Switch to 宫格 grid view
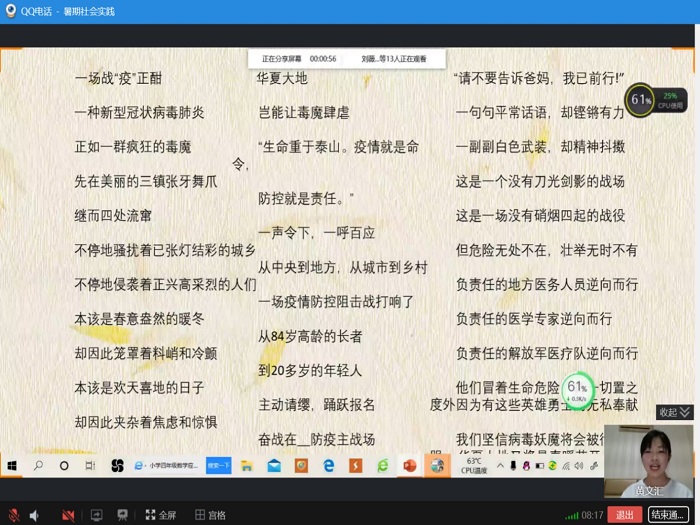Screen dimensions: 700x525 pyautogui.click(x=211, y=515)
